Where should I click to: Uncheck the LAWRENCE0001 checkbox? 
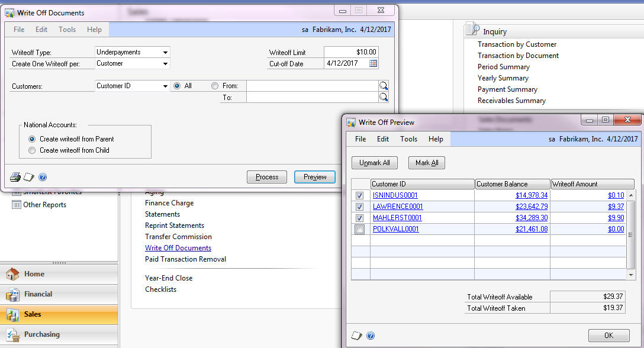[359, 207]
